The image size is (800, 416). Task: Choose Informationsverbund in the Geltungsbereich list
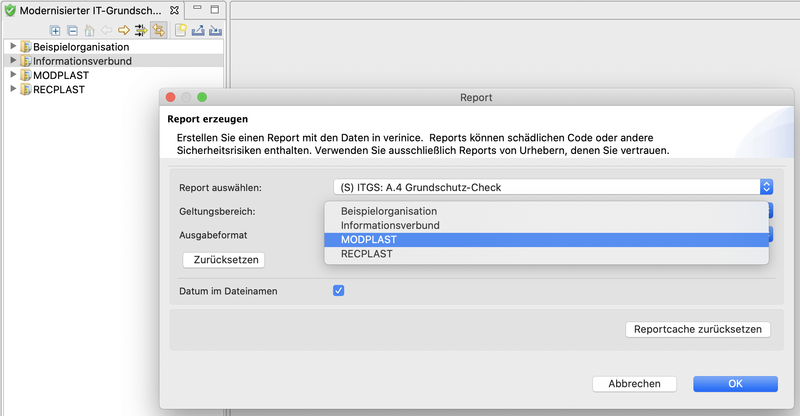[546, 226]
